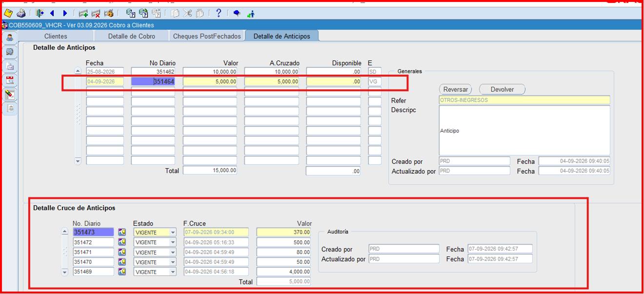This screenshot has height=294, width=644.
Task: Click the Print toolbar icon
Action: pyautogui.click(x=21, y=13)
